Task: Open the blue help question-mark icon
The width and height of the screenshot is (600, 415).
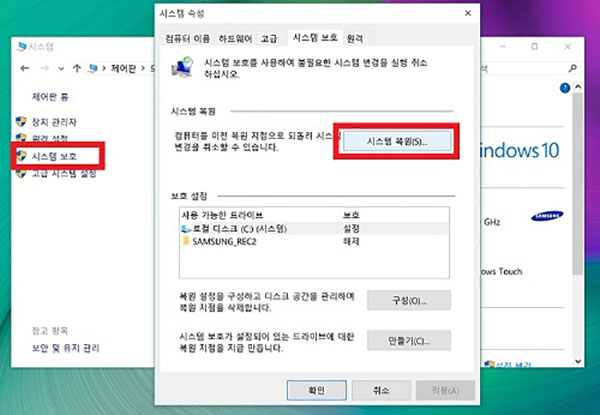Action: pos(565,88)
